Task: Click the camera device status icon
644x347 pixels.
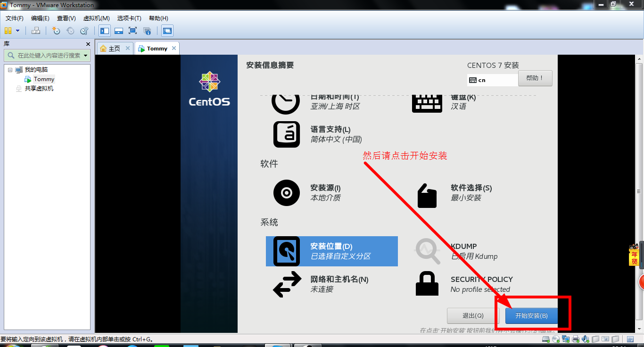Action: pos(605,339)
